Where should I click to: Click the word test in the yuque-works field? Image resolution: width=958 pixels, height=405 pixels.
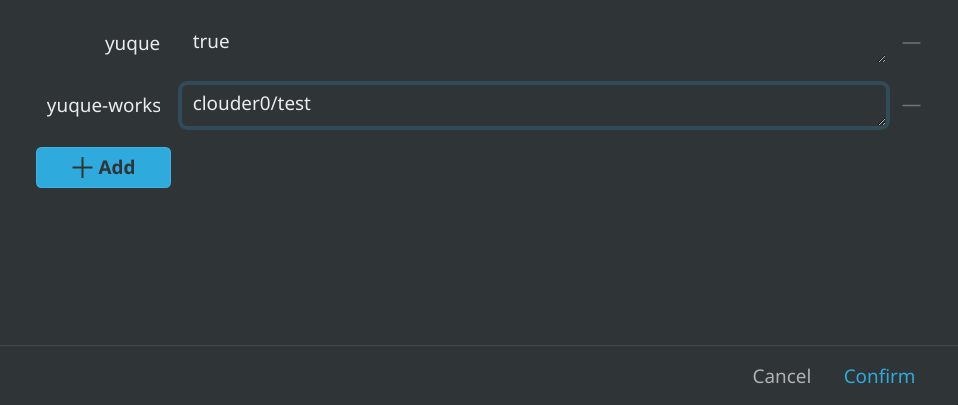pyautogui.click(x=294, y=103)
